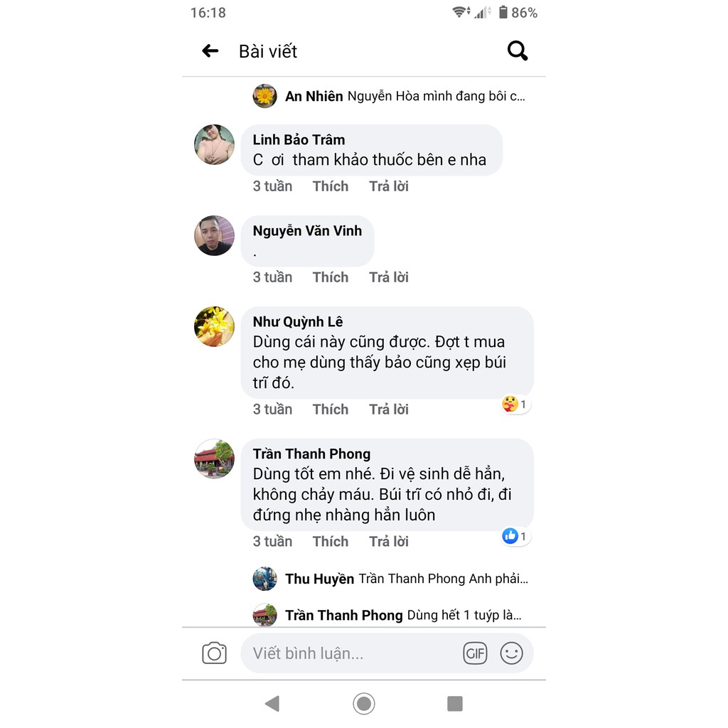View the care reaction on Như Quỳnh Lê's comment

click(515, 404)
